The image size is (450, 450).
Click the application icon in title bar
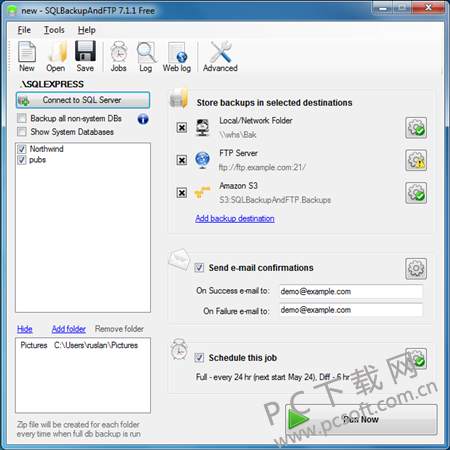(x=12, y=11)
